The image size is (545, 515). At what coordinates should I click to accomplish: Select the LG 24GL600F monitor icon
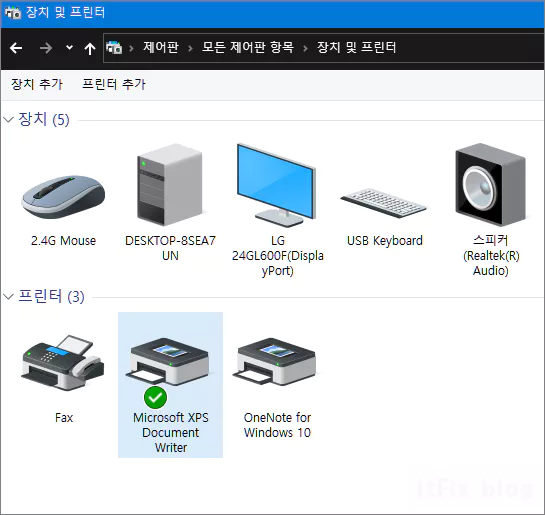(277, 185)
